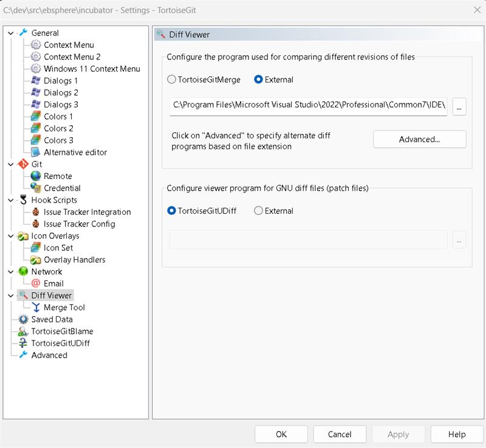This screenshot has width=486, height=448.
Task: Click the Cancel button
Action: point(340,434)
